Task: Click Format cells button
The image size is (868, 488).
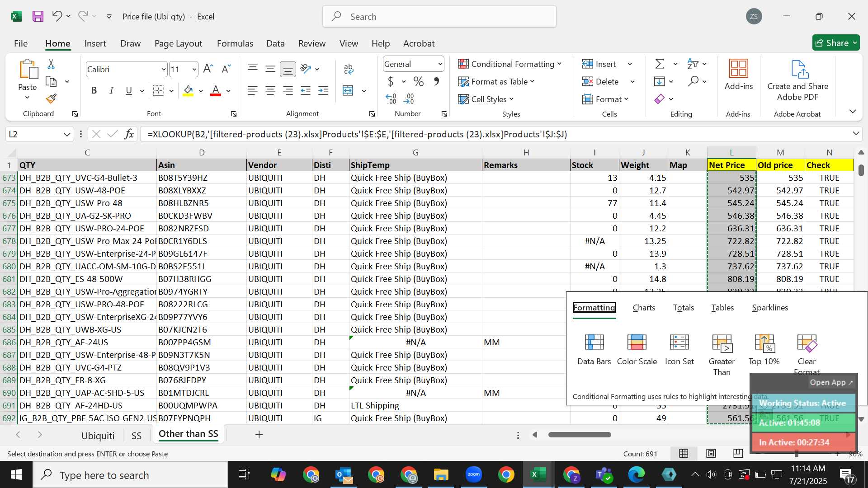Action: (x=605, y=99)
